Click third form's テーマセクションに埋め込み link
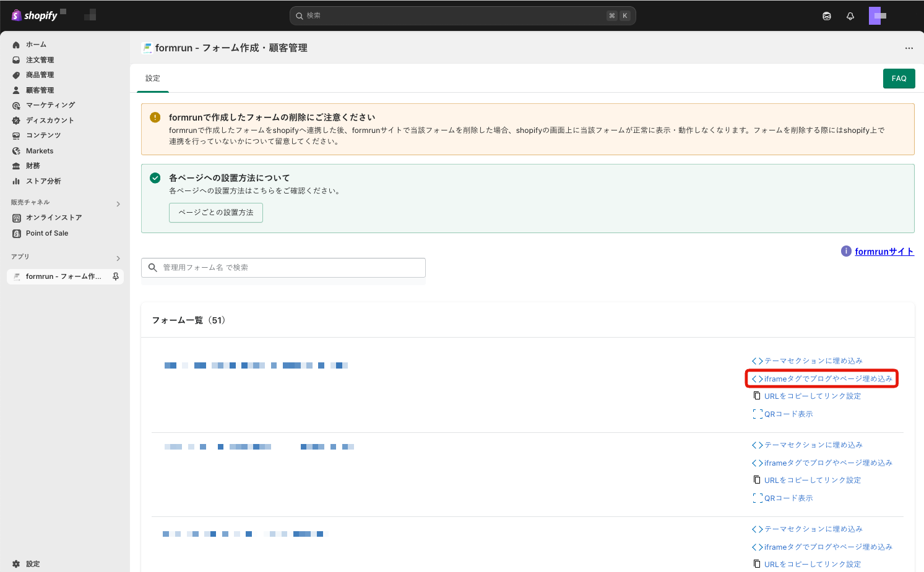This screenshot has height=572, width=924. click(813, 529)
